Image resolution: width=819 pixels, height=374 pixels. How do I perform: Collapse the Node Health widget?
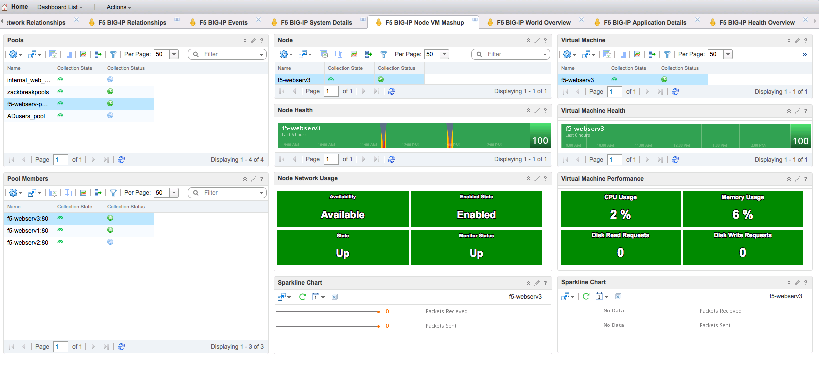pos(529,111)
